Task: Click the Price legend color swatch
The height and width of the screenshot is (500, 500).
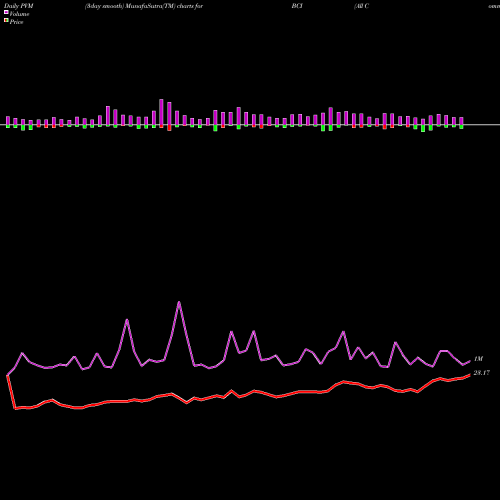Action: tap(6, 21)
